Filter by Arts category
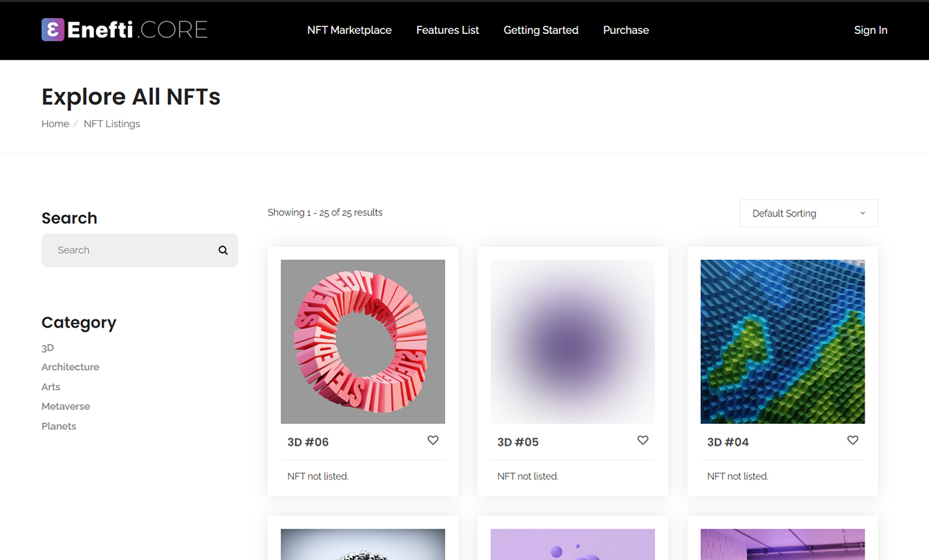 50,387
